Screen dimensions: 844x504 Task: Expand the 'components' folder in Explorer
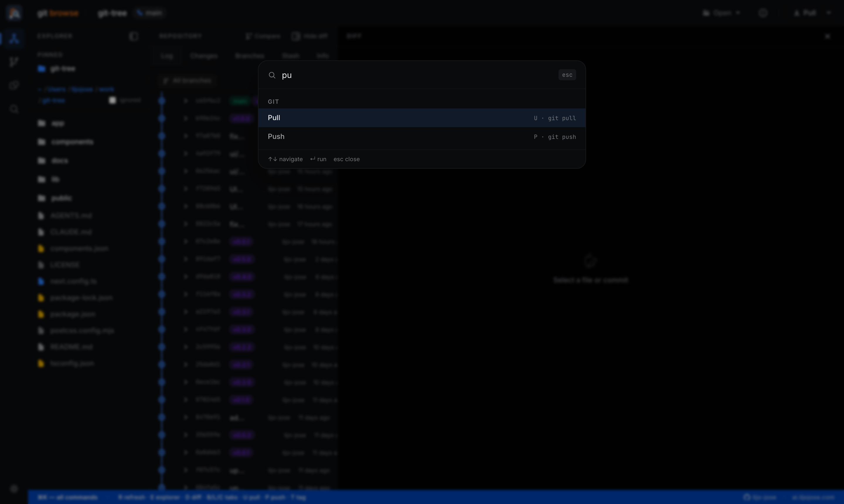65,142
